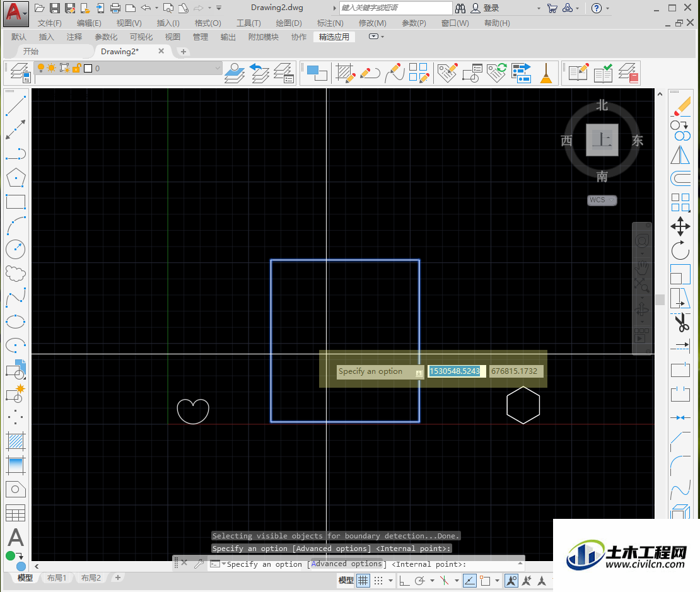The height and width of the screenshot is (592, 700).
Task: Click the search keyword input box
Action: [396, 8]
